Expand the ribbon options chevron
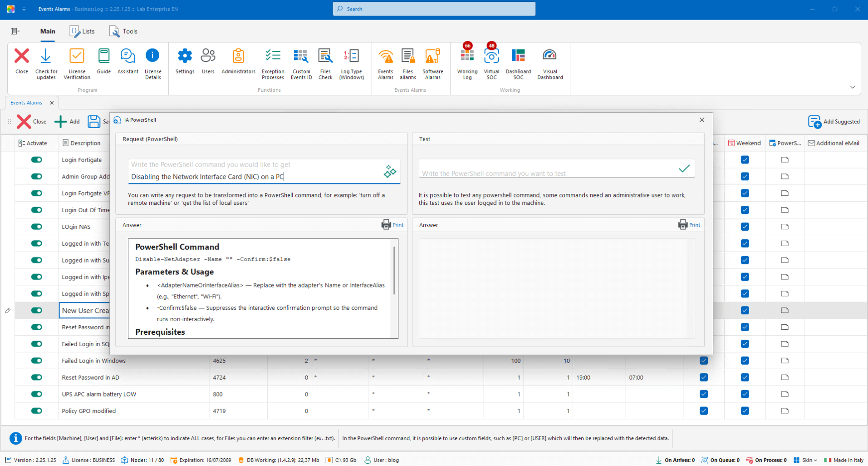Image resolution: width=868 pixels, height=466 pixels. pyautogui.click(x=852, y=87)
